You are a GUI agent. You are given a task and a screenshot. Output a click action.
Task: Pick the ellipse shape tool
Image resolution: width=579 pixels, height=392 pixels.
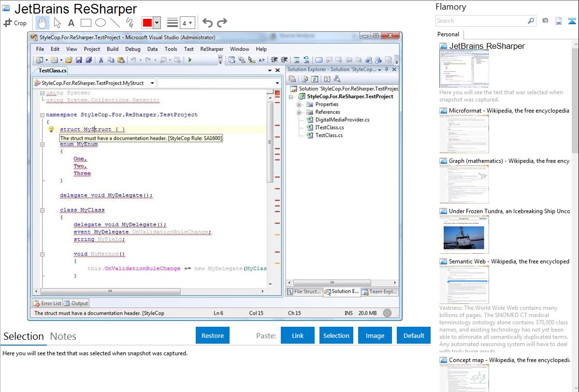click(100, 23)
